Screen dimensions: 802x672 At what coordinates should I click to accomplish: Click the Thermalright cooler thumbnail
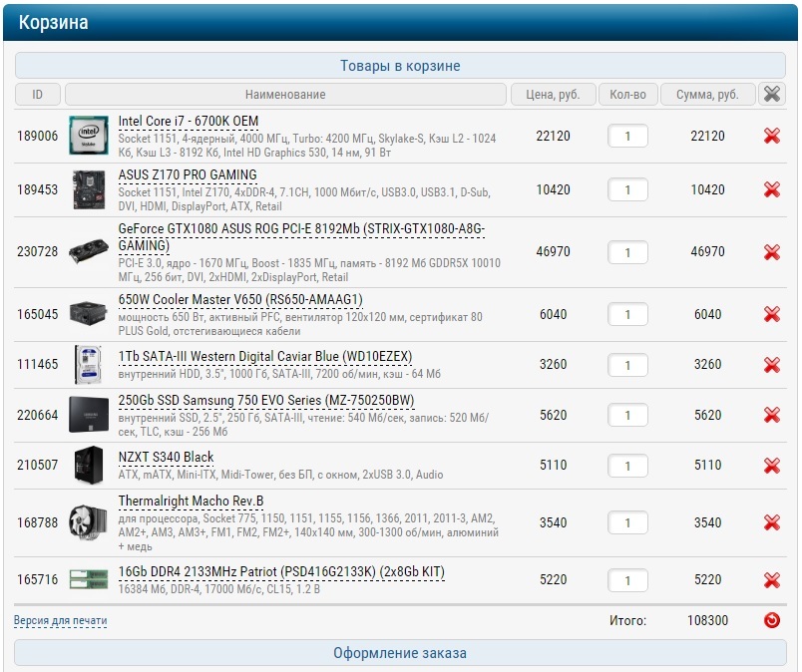[88, 522]
